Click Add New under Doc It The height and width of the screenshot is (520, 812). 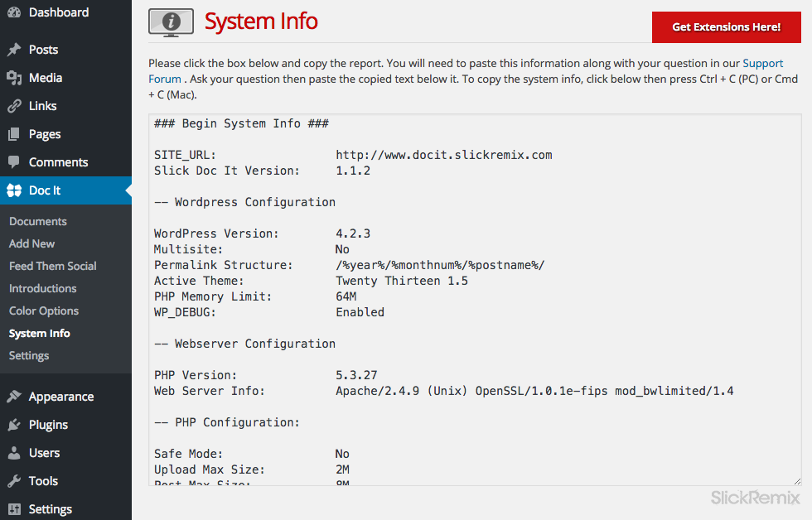pos(31,243)
